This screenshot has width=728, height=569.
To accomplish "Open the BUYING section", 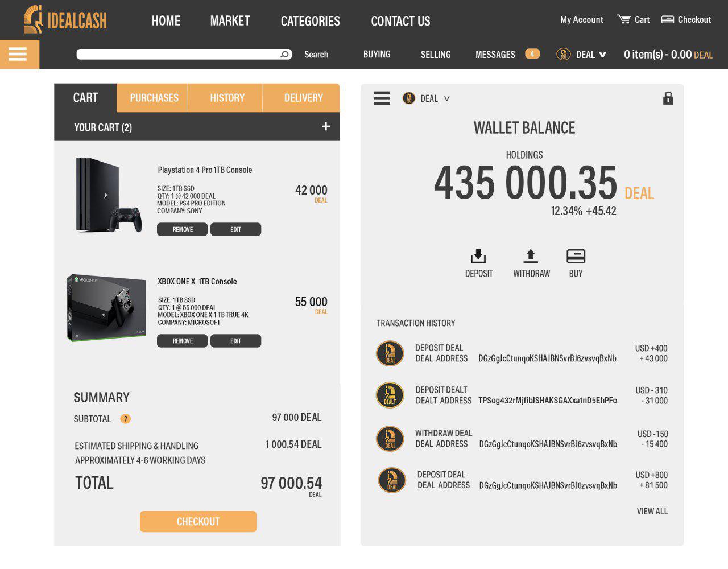I will (x=377, y=54).
